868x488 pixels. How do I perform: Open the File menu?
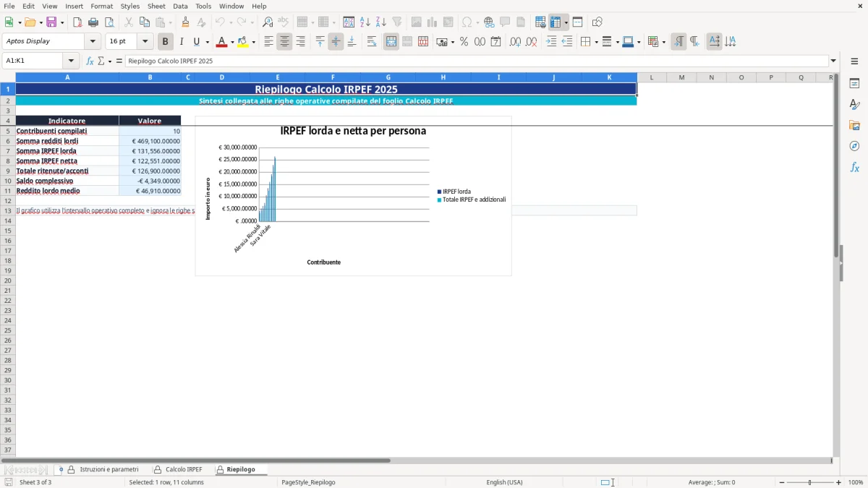click(x=9, y=6)
